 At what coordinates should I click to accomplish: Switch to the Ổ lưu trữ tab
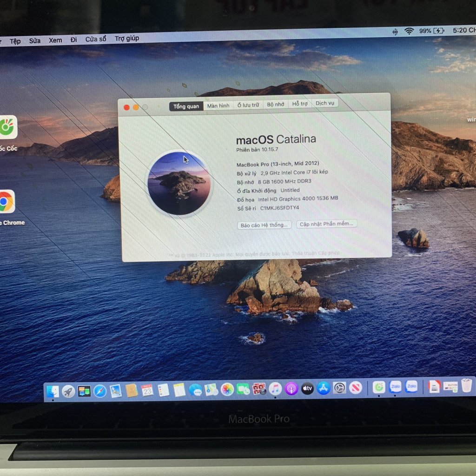248,105
